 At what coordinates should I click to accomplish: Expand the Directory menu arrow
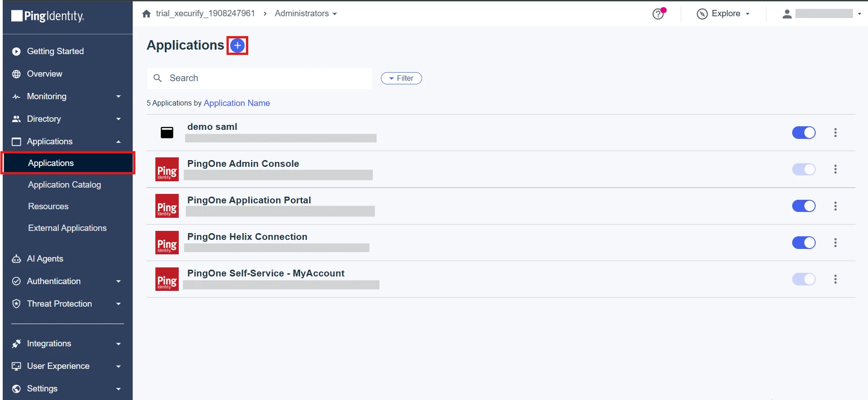[x=118, y=119]
